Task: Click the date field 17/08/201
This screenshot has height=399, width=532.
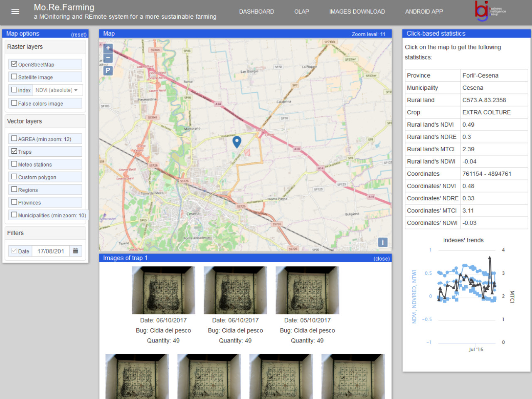Action: coord(51,251)
